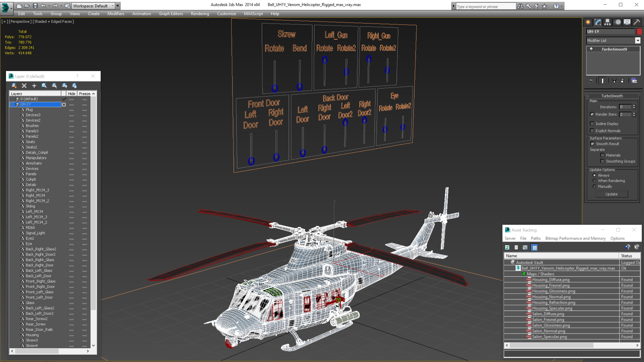This screenshot has height=362, width=644.
Task: Click Create New Layer icon in Layer dialog
Action: 14,86
